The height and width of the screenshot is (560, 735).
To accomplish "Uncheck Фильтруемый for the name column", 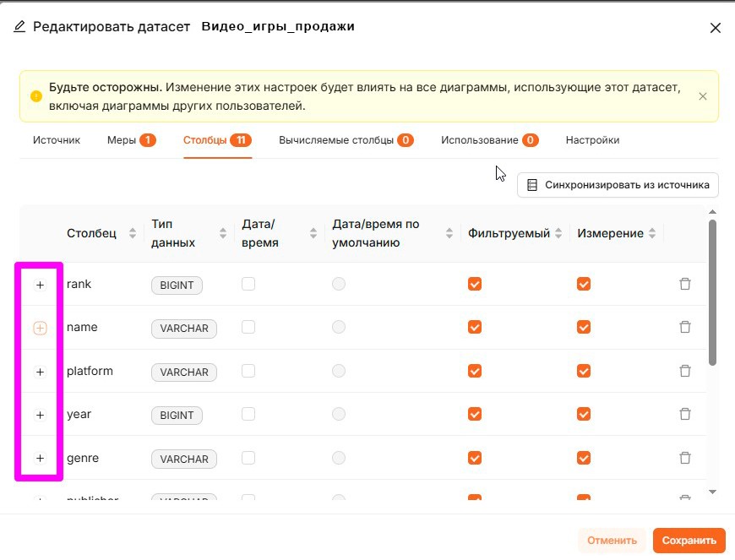I will (475, 328).
